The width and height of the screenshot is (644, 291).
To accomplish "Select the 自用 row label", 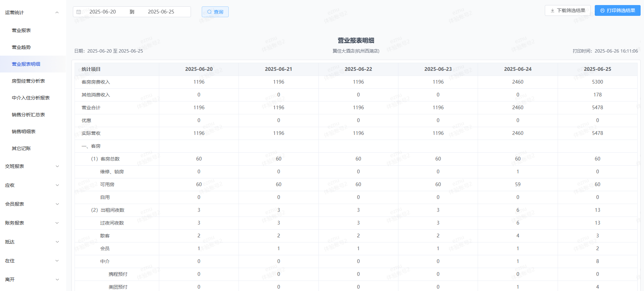I will pos(105,197).
